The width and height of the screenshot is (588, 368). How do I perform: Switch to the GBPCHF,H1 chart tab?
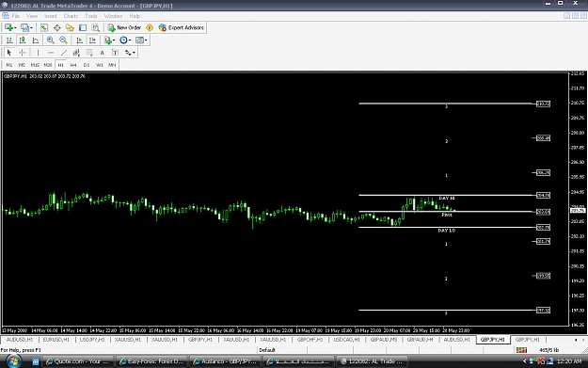tap(310, 340)
